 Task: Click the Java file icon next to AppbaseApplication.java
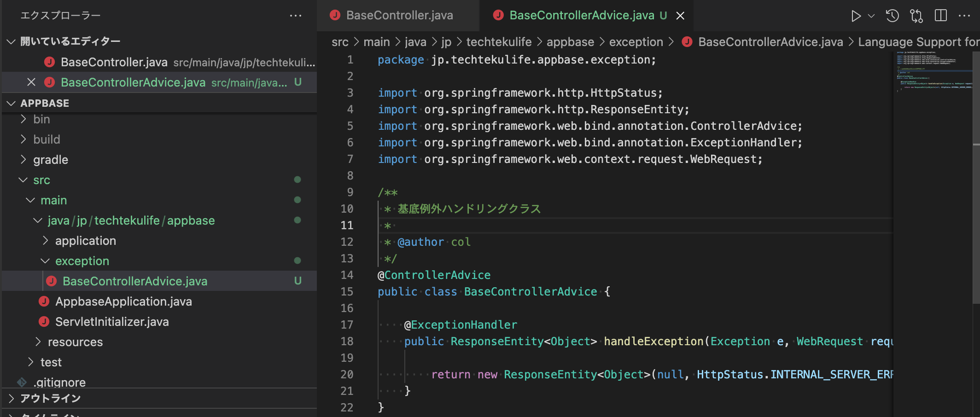pos(44,301)
